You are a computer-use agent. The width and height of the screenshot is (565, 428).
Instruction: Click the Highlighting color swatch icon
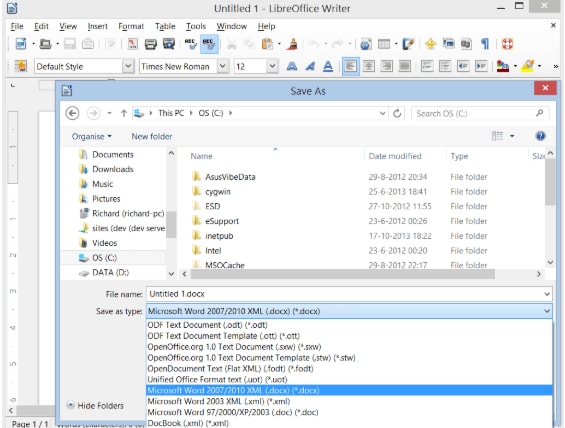(528, 66)
